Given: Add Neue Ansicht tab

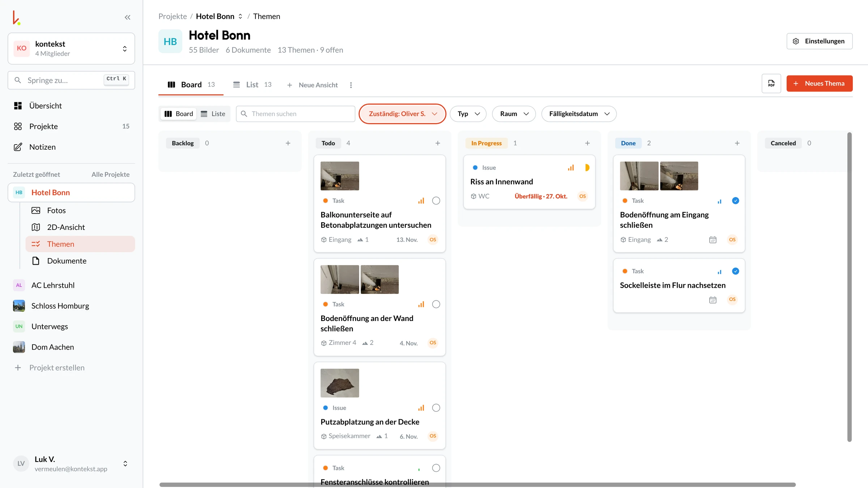Looking at the screenshot, I should click(x=312, y=85).
